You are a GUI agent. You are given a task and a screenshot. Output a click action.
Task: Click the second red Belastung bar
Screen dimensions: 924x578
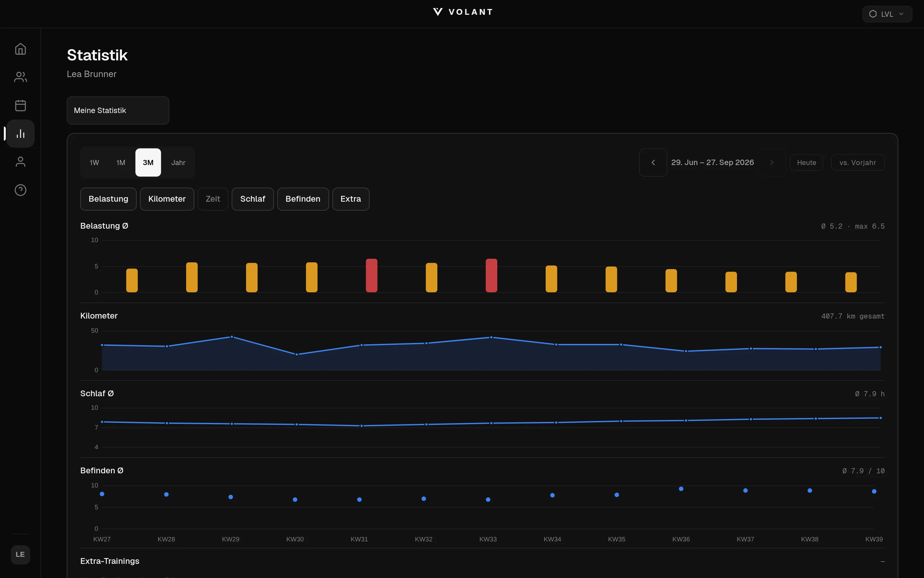(492, 276)
